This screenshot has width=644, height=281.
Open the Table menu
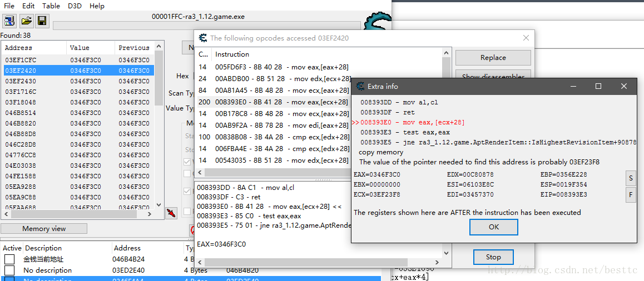(x=51, y=6)
